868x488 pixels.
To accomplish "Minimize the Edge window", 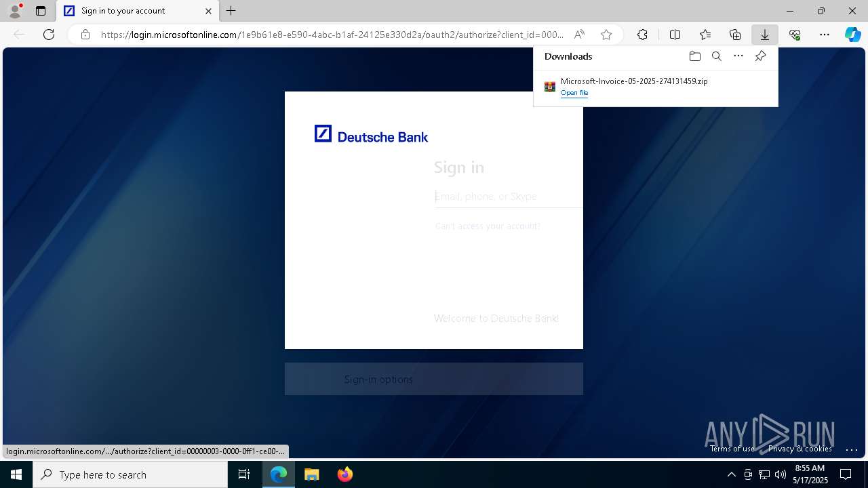I will 790,11.
